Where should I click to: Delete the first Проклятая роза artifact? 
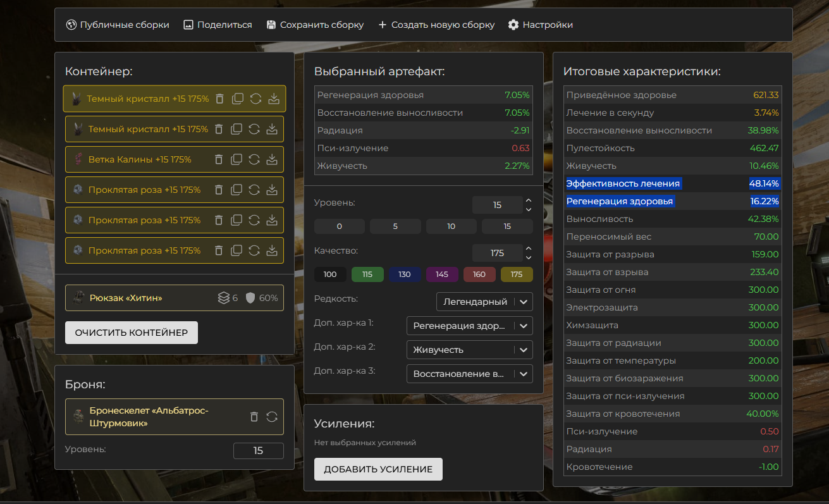[219, 190]
